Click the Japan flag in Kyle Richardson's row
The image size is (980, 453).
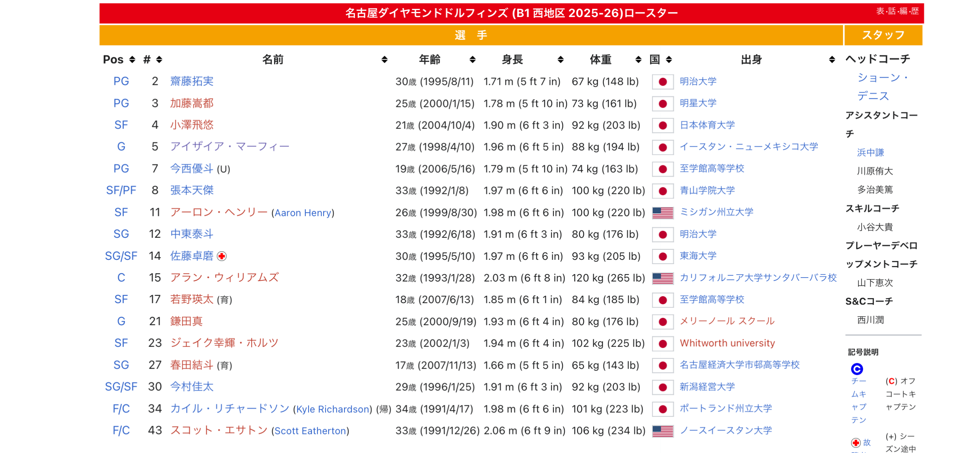[663, 409]
